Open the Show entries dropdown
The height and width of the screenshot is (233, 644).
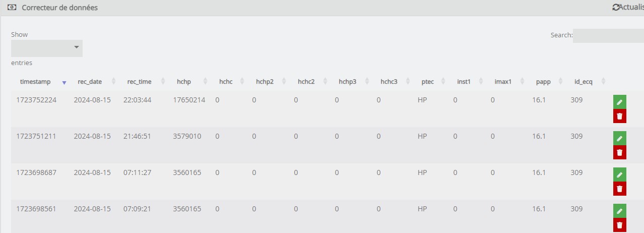click(47, 48)
